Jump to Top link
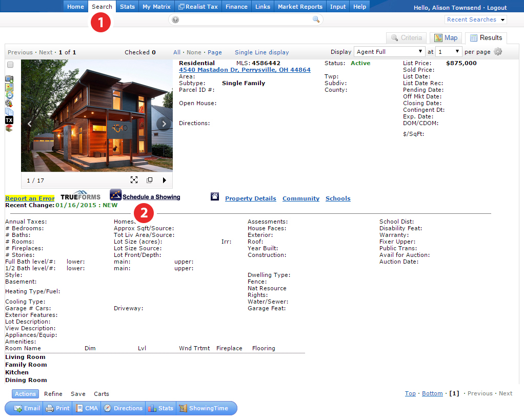Viewport: 524px width, 420px height. click(410, 394)
